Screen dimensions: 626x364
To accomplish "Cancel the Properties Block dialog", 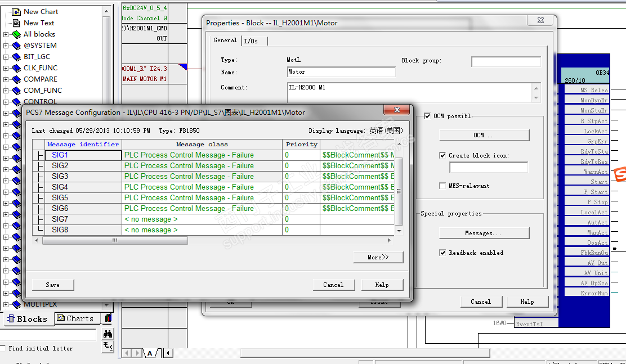I will 481,302.
